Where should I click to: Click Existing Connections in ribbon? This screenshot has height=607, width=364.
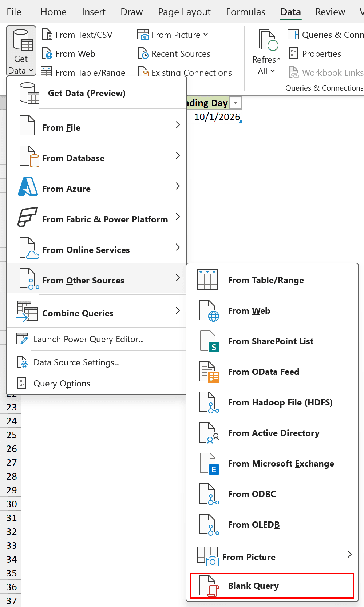[185, 72]
